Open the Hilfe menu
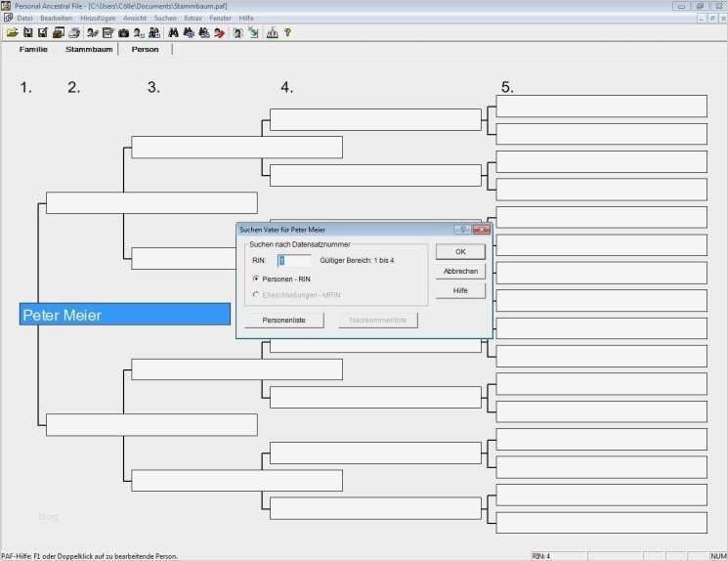The image size is (728, 561). coord(246,19)
